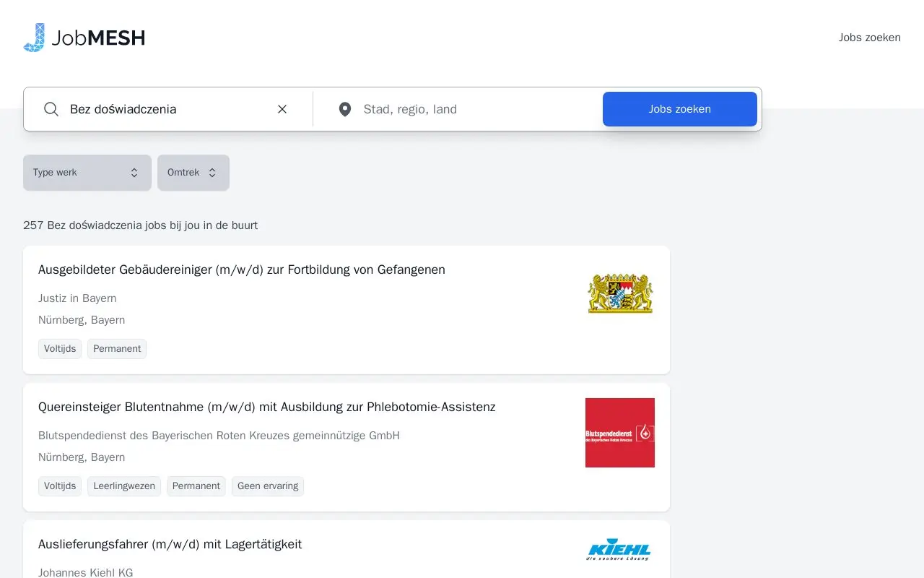The width and height of the screenshot is (924, 578).
Task: Click Blutspendedienst des Bayerischen Roten Kreuzes text
Action: pyautogui.click(x=219, y=436)
